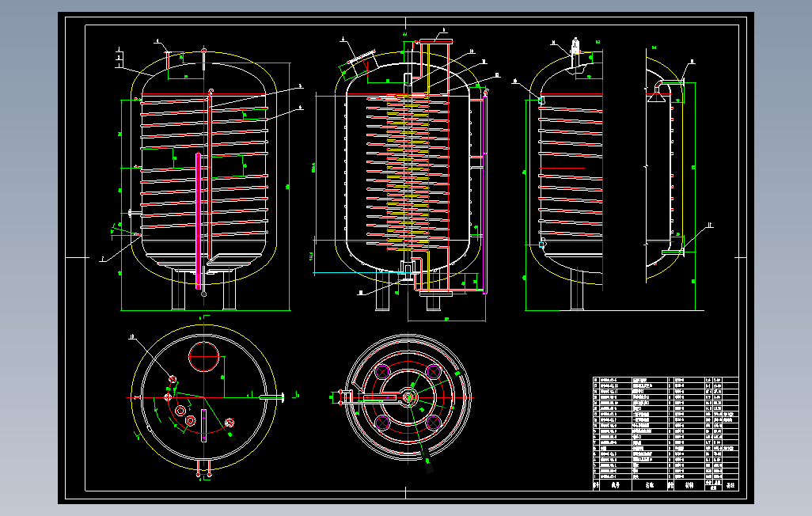Screen dimensions: 812x516
Task: Select the center hub of the bottom-center plan view
Action: point(408,397)
